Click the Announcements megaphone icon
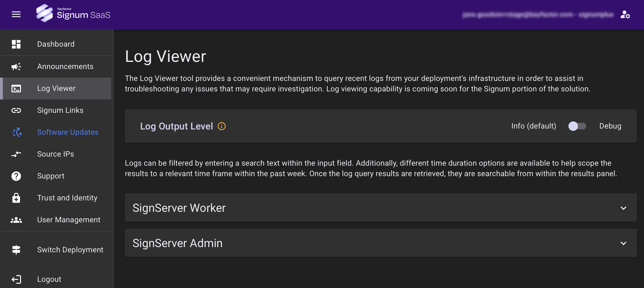Viewport: 644px width, 288px height. tap(16, 66)
